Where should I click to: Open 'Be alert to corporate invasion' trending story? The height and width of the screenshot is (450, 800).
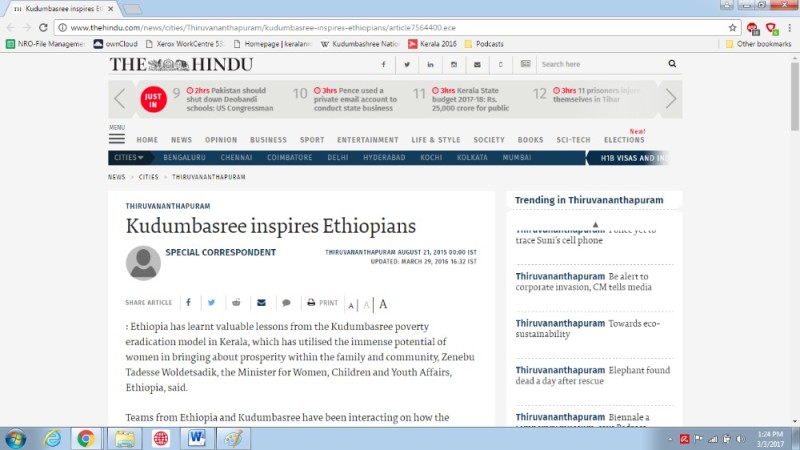pos(583,282)
